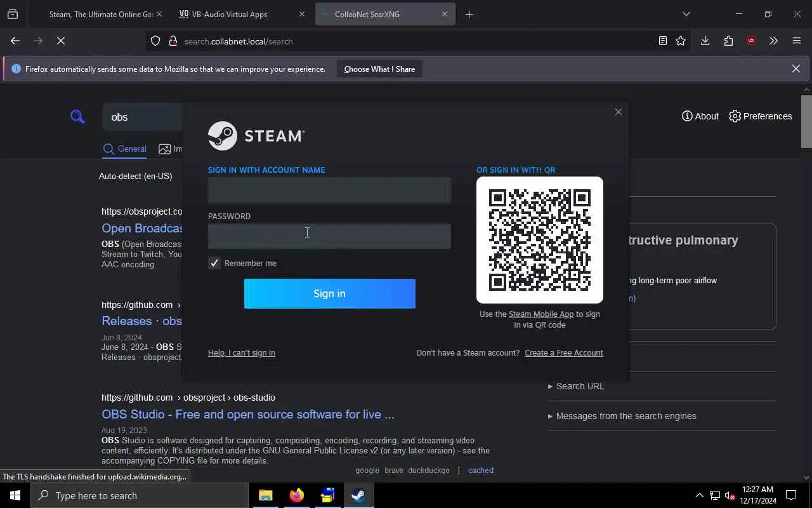Image resolution: width=812 pixels, height=508 pixels.
Task: Open the extensions puzzle icon
Action: [728, 41]
